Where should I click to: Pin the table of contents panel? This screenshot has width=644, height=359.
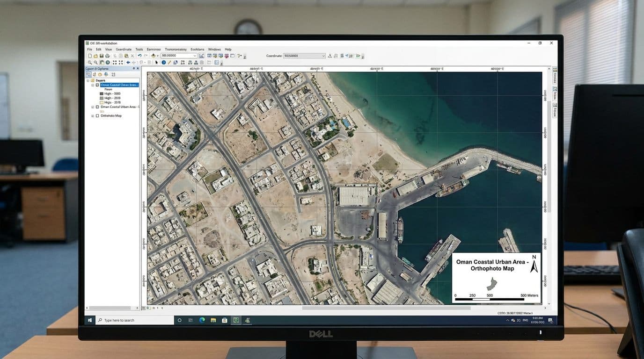click(x=134, y=68)
